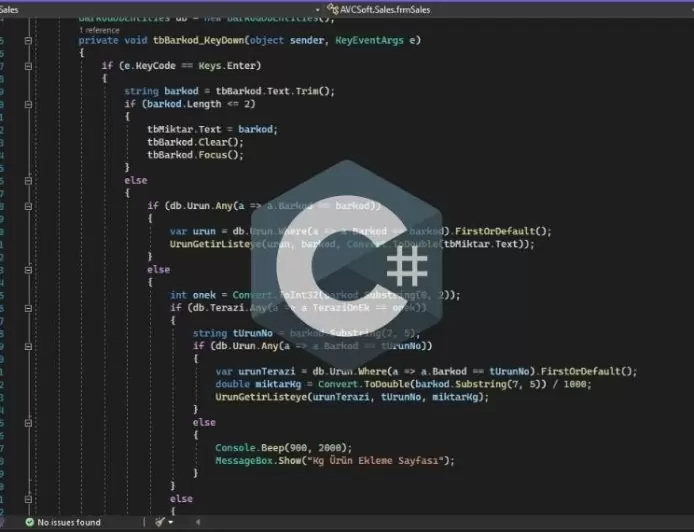Click the No issues found status text
694x532 pixels.
pyautogui.click(x=69, y=522)
